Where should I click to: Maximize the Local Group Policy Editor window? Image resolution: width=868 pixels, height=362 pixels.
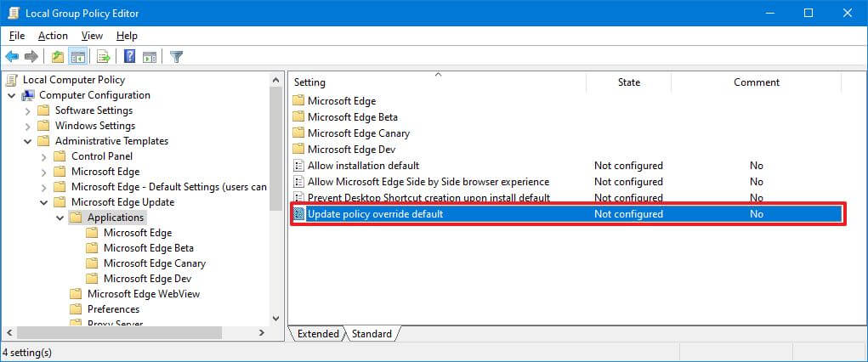[808, 13]
